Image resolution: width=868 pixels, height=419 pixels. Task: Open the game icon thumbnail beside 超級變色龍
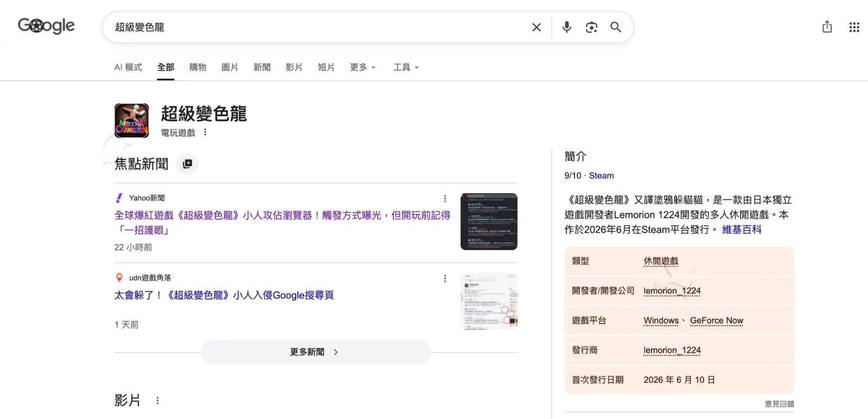pyautogui.click(x=132, y=120)
